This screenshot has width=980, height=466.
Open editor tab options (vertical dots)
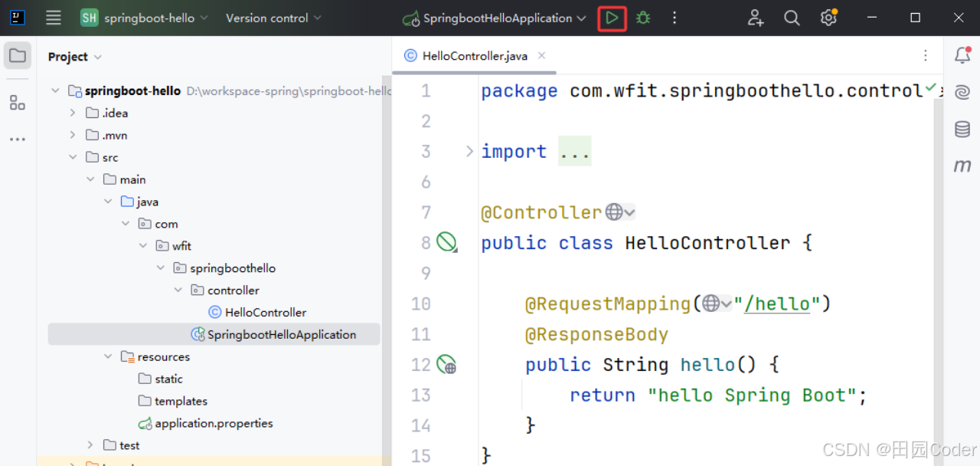926,55
